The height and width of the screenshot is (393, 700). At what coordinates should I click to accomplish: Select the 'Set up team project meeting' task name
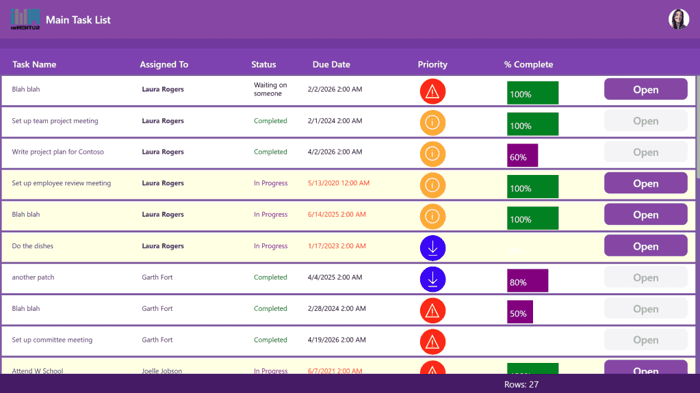[x=55, y=121]
